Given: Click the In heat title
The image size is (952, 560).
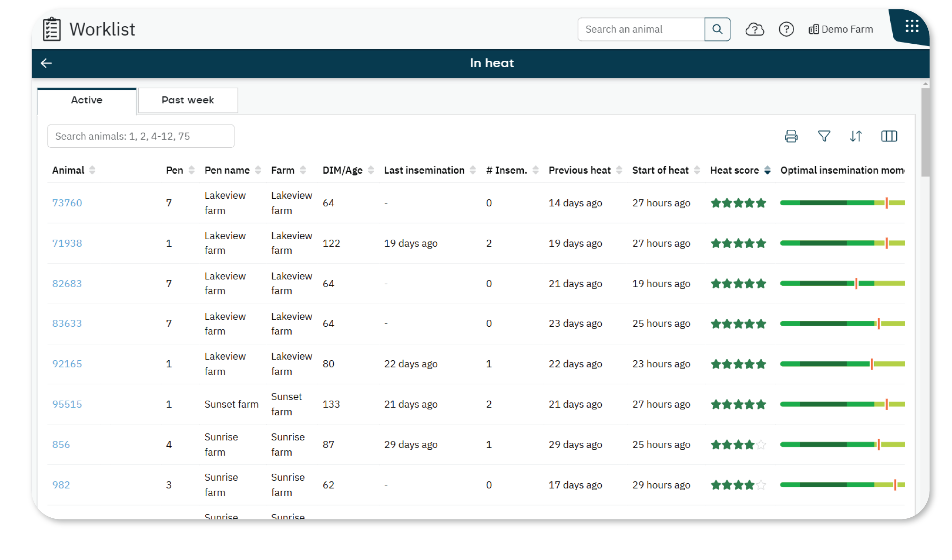Looking at the screenshot, I should coord(491,63).
